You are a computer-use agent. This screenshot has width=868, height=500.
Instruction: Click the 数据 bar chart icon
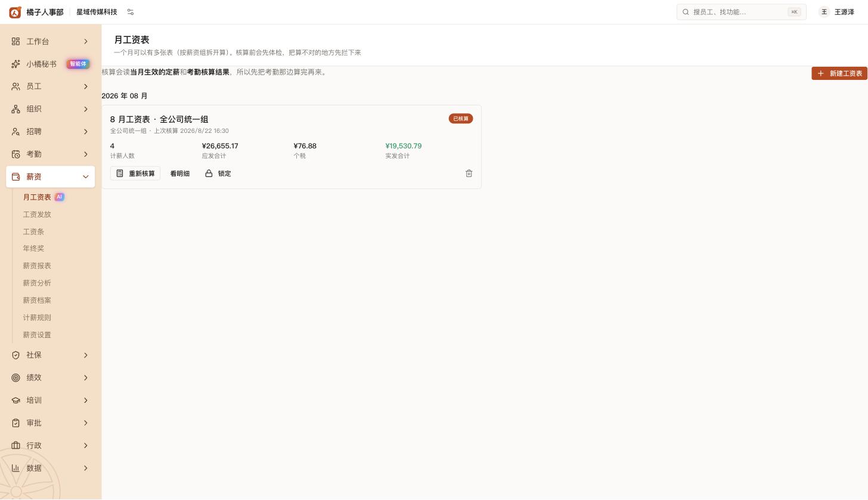[x=16, y=468]
